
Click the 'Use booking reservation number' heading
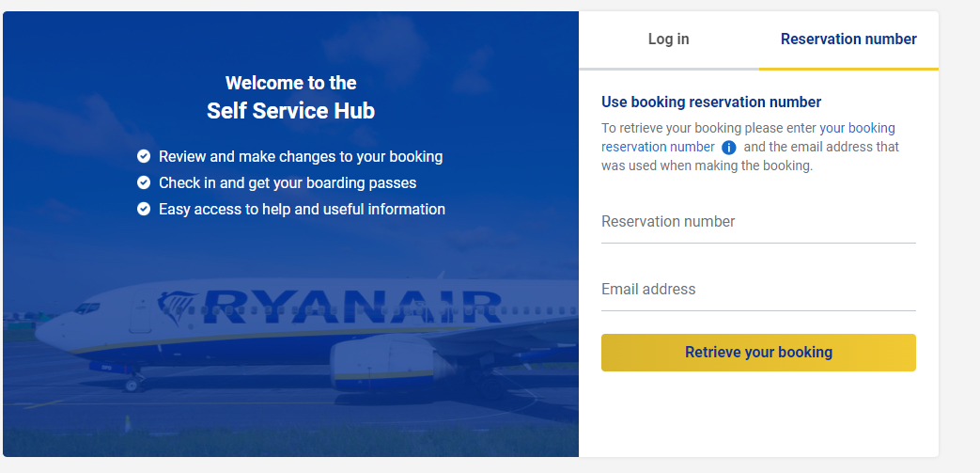[x=711, y=102]
